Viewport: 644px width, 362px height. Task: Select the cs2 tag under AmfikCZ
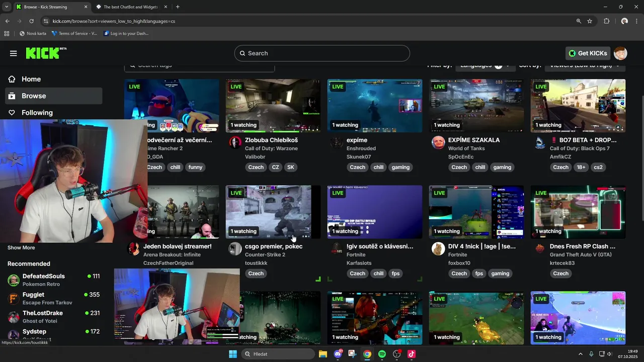pyautogui.click(x=598, y=167)
